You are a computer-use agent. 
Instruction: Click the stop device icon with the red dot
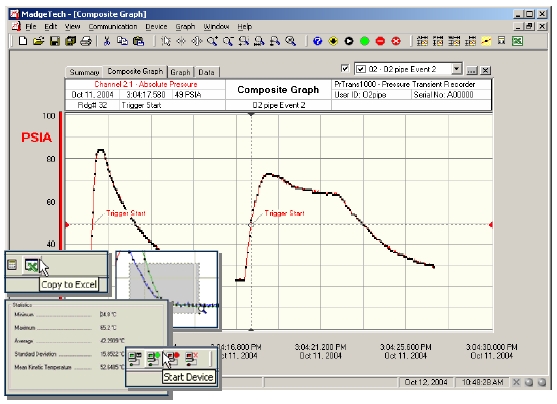coord(173,359)
